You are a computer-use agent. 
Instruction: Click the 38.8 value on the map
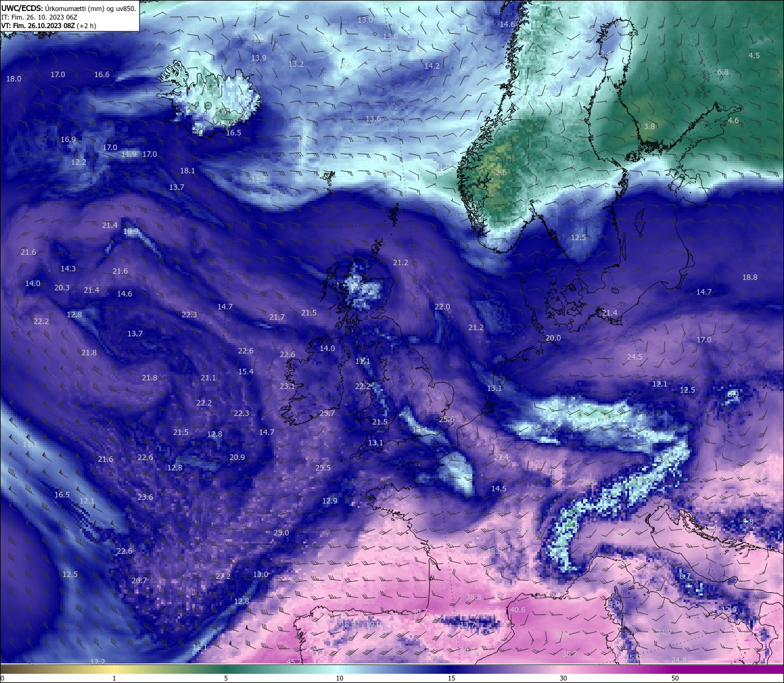click(473, 597)
